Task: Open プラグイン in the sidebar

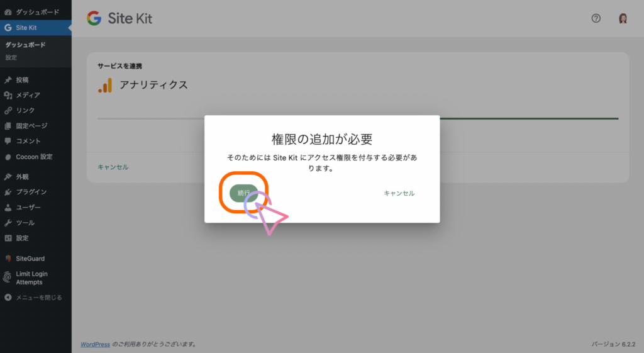Action: 31,192
